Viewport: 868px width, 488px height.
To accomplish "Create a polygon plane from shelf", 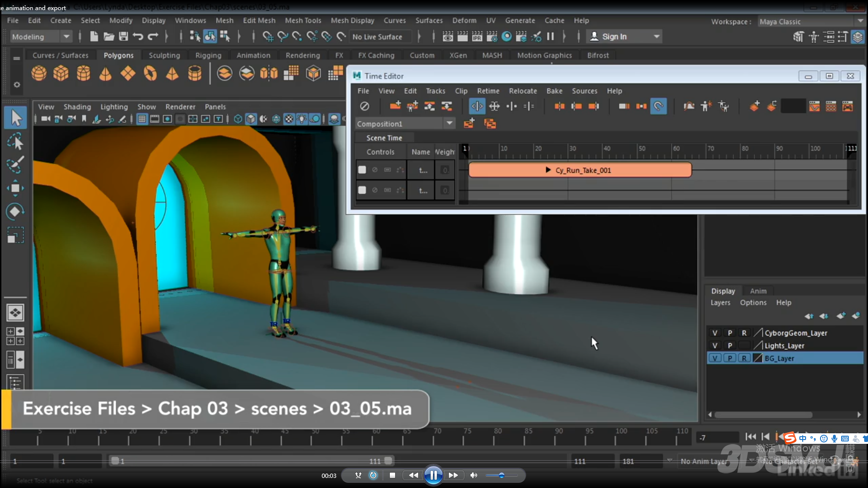I will (128, 73).
